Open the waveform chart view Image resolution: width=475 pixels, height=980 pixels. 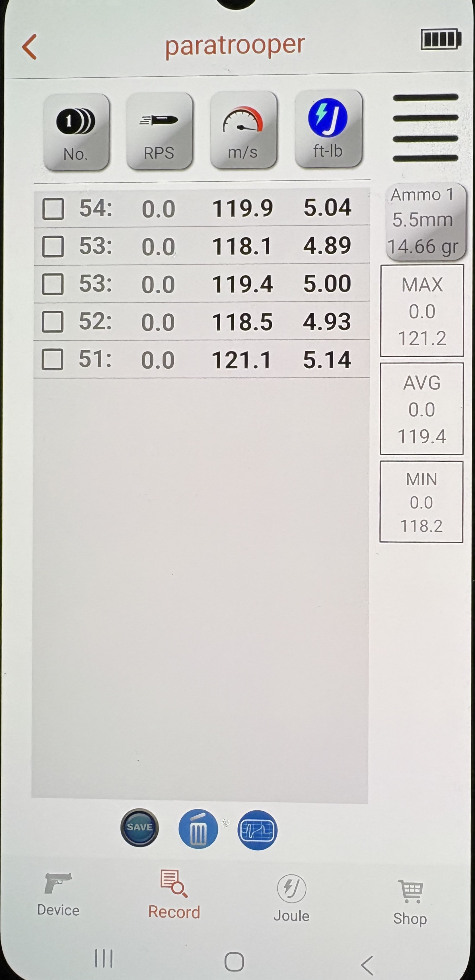258,830
